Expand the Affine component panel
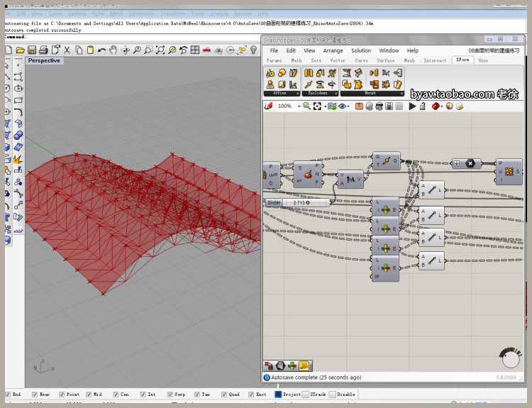 pos(282,93)
